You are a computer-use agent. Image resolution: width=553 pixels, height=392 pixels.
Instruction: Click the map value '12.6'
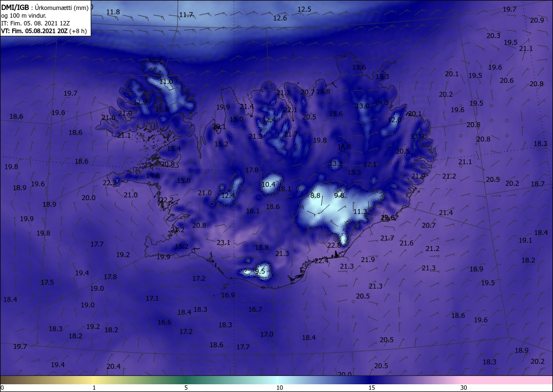280,18
